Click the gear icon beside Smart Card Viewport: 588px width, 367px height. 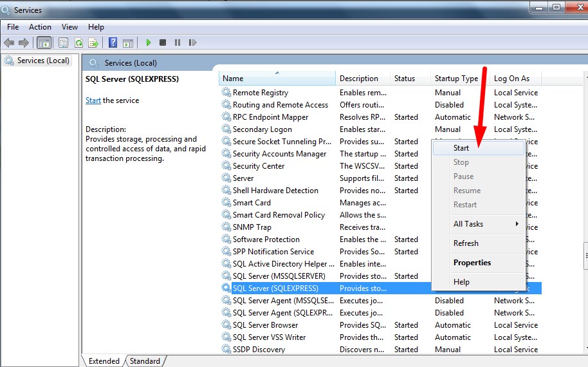226,202
